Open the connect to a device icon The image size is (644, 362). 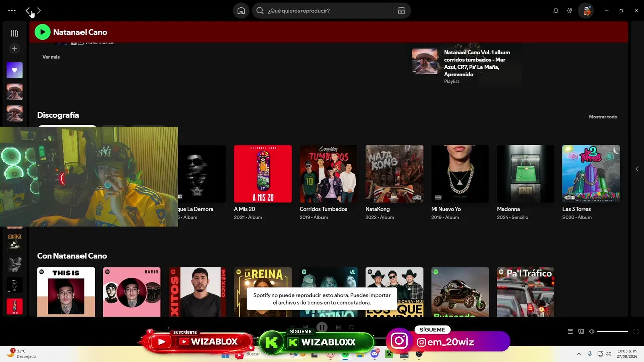pyautogui.click(x=581, y=331)
